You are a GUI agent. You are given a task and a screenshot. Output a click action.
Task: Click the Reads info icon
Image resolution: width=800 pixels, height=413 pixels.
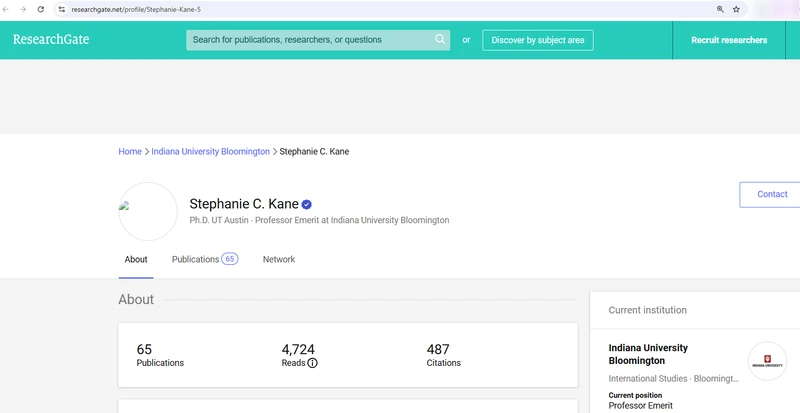312,363
